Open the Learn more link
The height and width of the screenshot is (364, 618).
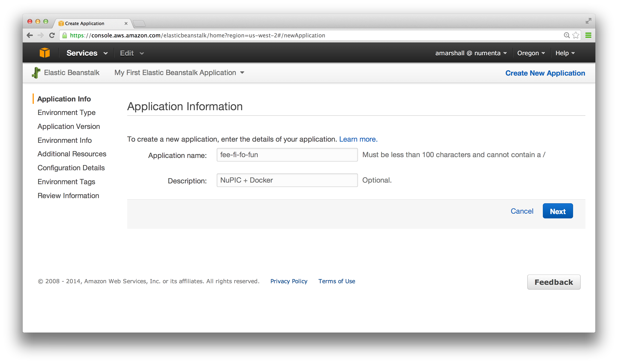coord(358,139)
